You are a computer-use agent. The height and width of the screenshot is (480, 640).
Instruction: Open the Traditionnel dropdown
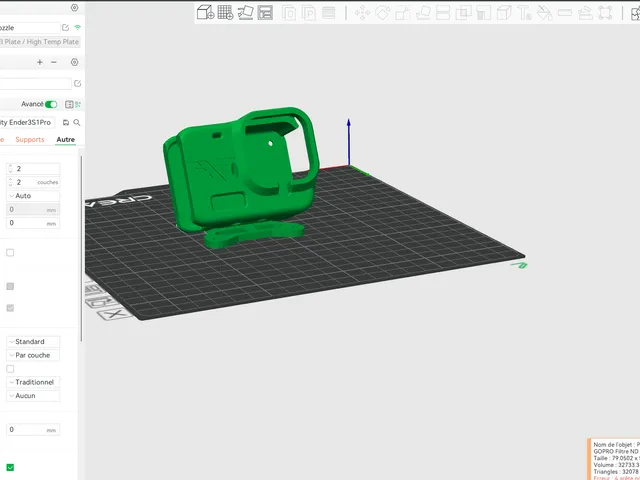pos(33,382)
